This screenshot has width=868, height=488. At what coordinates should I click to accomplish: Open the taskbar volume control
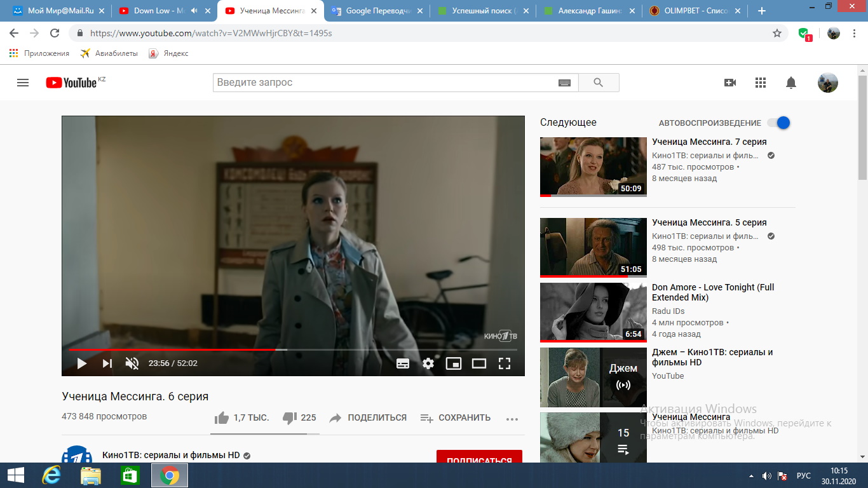pos(766,476)
